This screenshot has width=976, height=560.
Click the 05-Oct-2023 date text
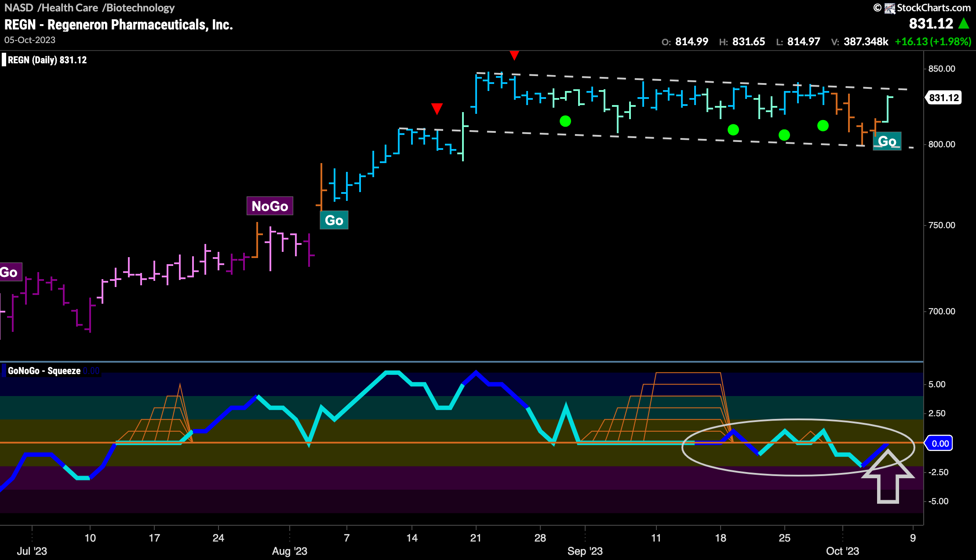(x=30, y=40)
